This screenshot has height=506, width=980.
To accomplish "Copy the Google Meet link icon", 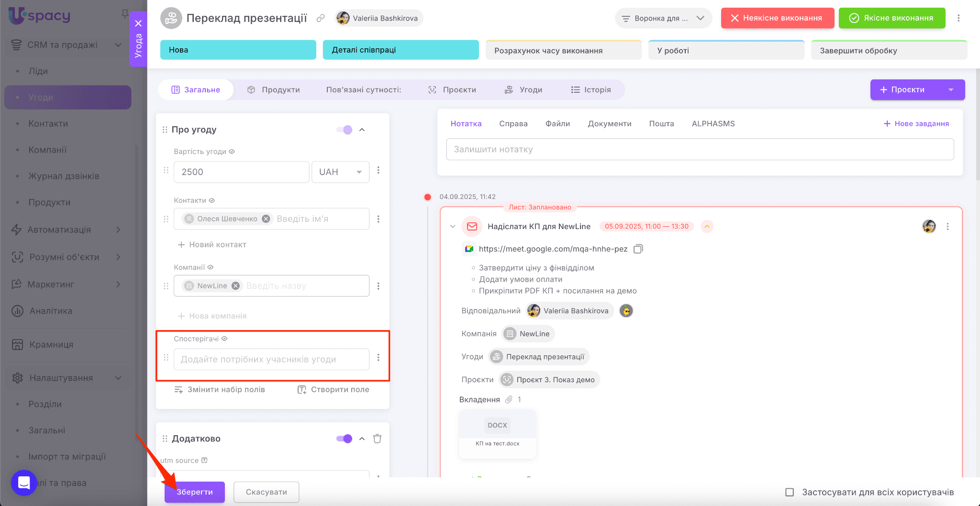I will tap(638, 249).
